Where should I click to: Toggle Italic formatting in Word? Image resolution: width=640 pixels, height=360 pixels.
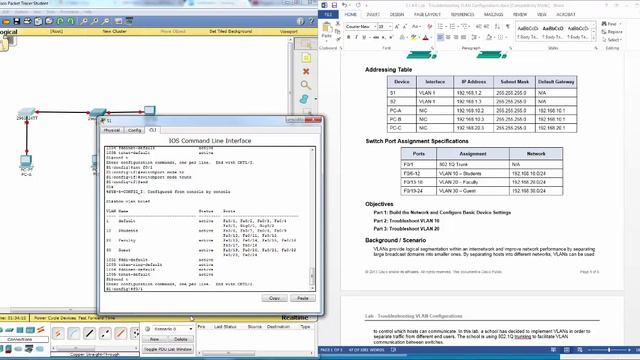coord(356,37)
